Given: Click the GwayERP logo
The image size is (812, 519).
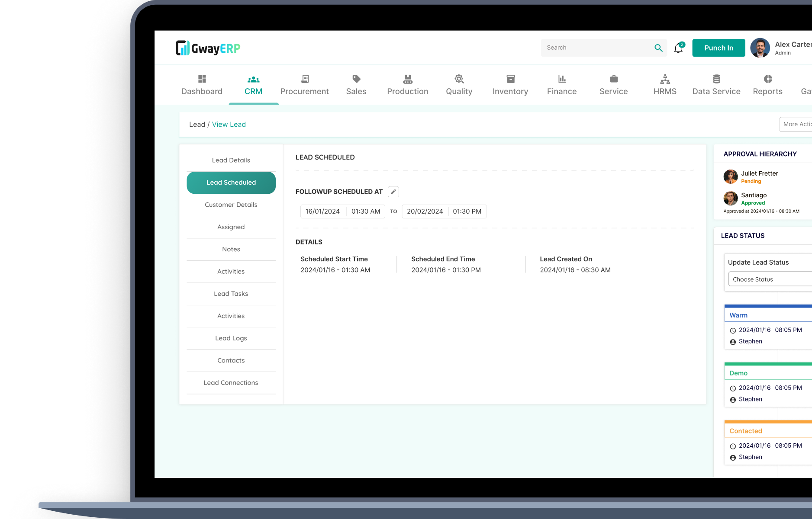Looking at the screenshot, I should tap(208, 48).
